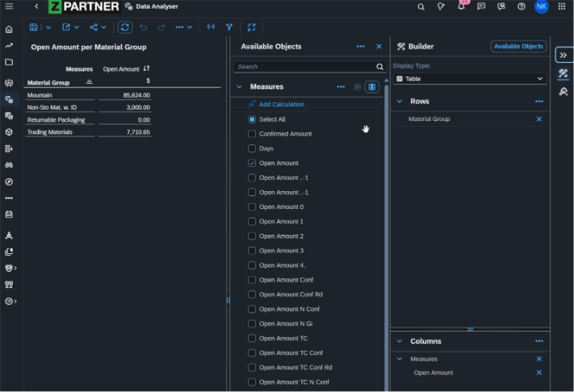
Task: Collapse the Measures section
Action: 239,86
